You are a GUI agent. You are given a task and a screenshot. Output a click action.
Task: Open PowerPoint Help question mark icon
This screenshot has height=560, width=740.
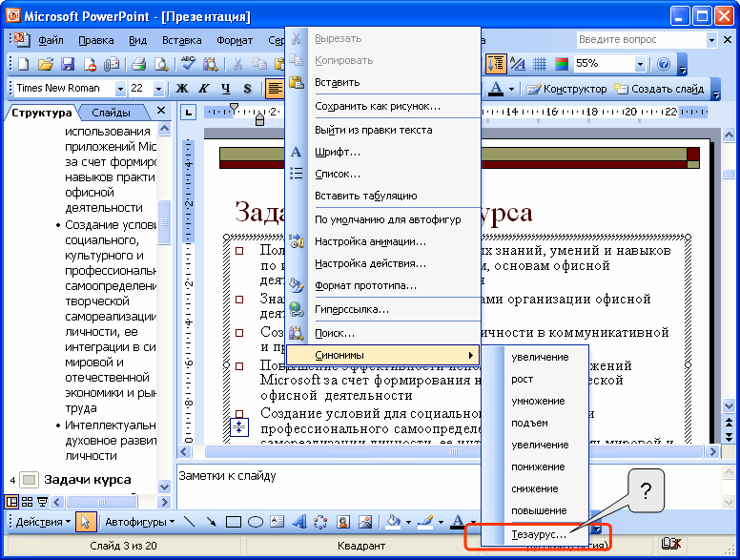[664, 64]
